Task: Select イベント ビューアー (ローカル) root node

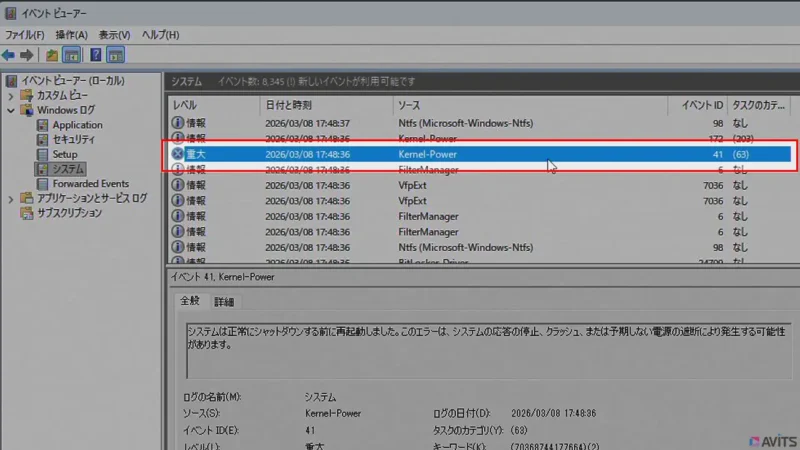Action: 72,81
